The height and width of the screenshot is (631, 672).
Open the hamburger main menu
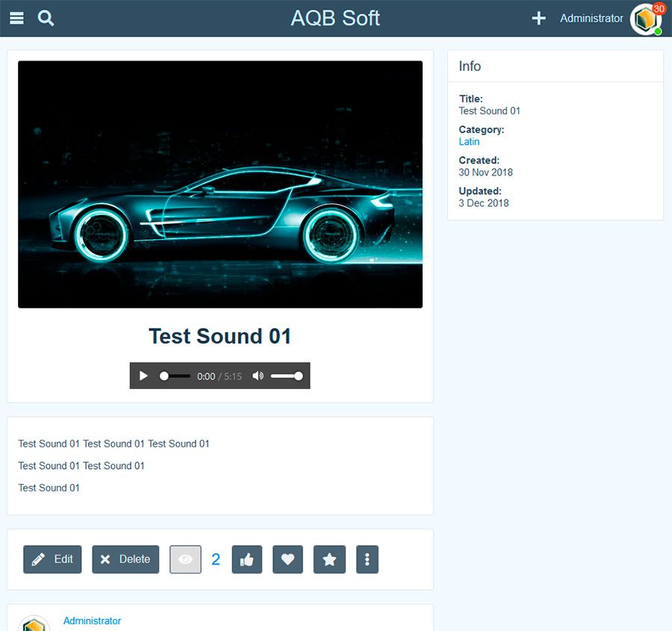(x=16, y=18)
